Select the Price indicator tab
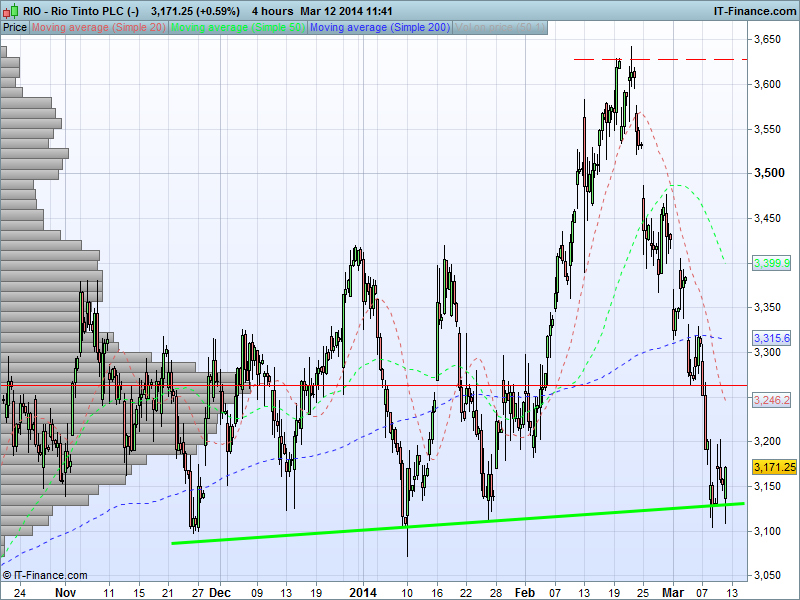Image resolution: width=800 pixels, height=600 pixels. pos(15,28)
